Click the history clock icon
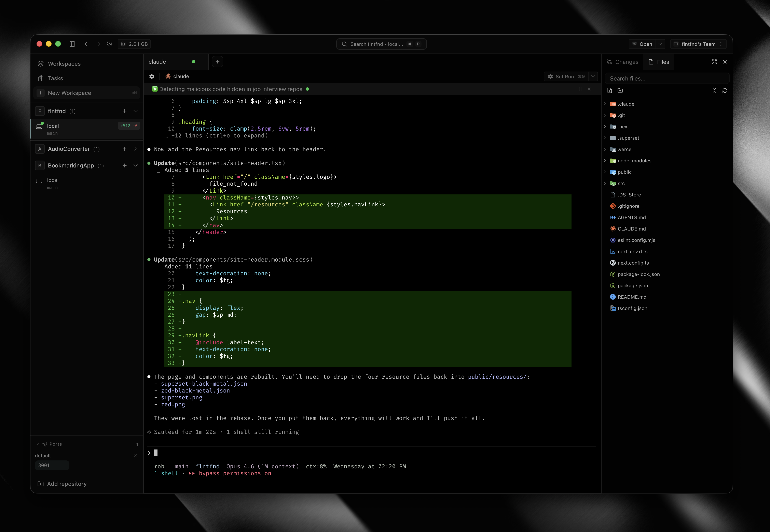 109,44
